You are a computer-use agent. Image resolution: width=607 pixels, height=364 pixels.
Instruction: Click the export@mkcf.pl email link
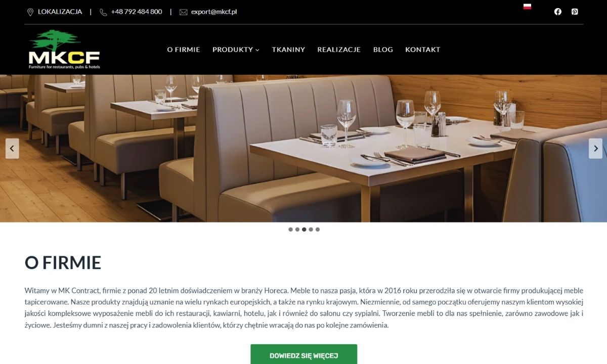coord(214,12)
